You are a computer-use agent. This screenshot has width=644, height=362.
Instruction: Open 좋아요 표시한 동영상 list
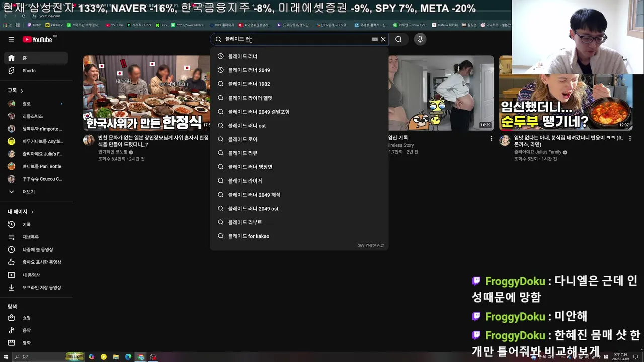coord(35,262)
